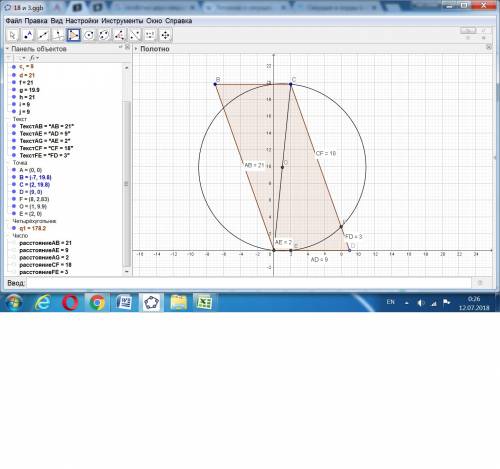Select the New Point tool
The image size is (500, 469).
(x=28, y=35)
